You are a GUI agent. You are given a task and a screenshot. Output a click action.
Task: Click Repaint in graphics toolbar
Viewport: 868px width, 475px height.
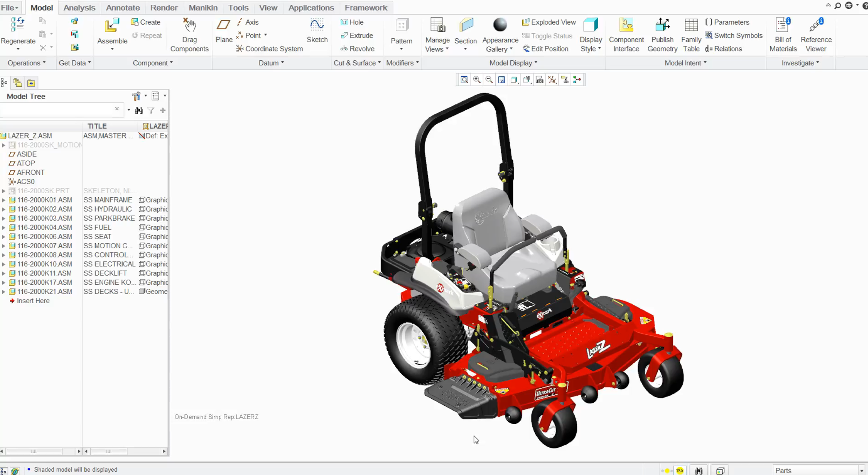tap(502, 80)
